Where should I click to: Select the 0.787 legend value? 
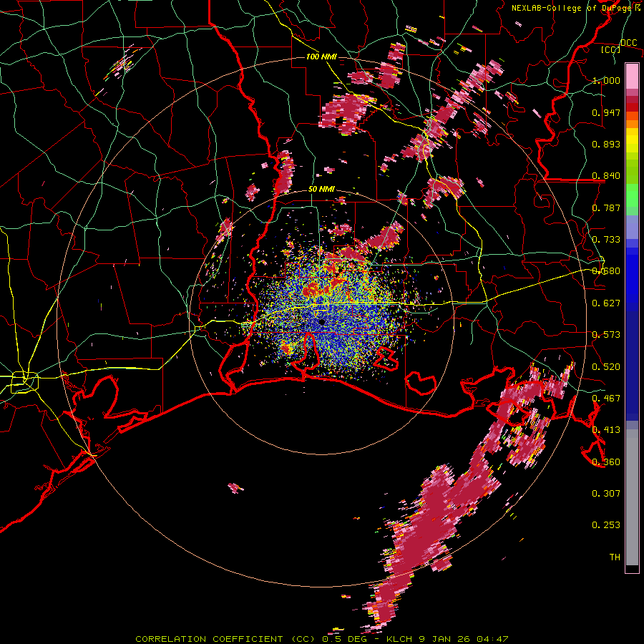coord(606,208)
